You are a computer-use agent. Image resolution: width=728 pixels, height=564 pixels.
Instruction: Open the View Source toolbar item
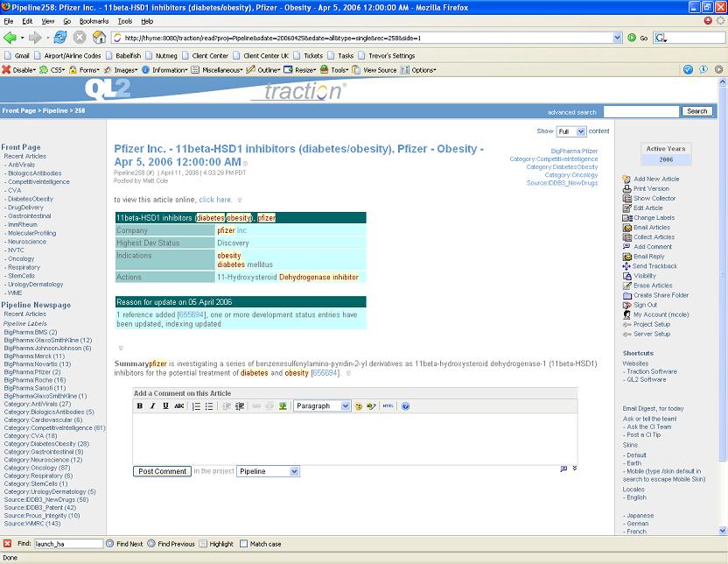[x=374, y=70]
